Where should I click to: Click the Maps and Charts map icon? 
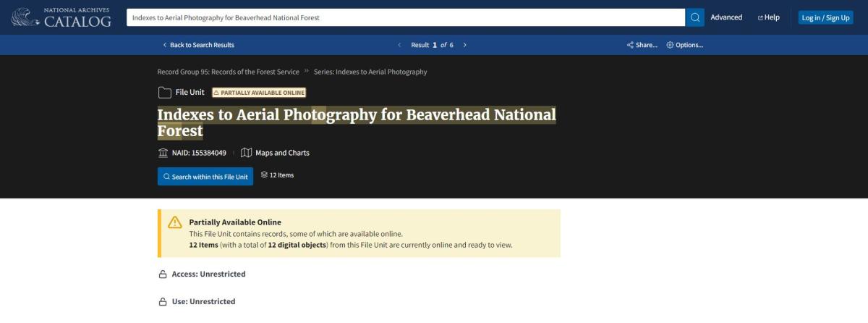point(246,153)
